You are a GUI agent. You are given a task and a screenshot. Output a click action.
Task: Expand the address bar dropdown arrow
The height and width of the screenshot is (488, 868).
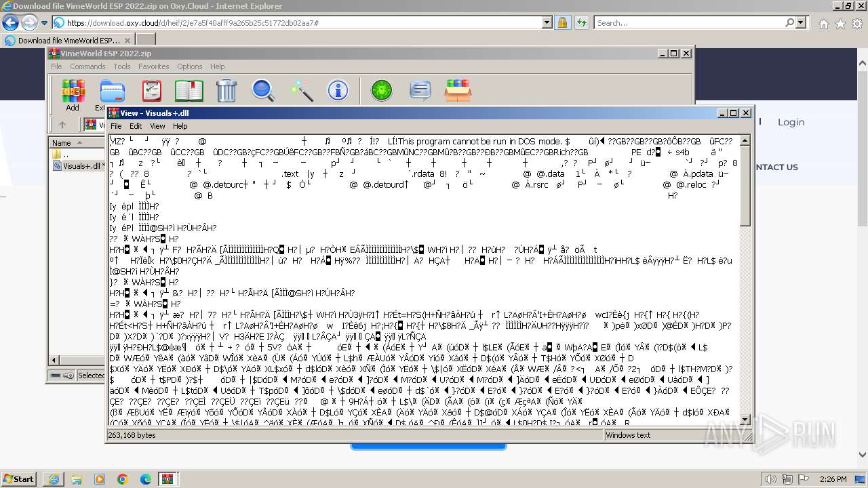point(547,22)
